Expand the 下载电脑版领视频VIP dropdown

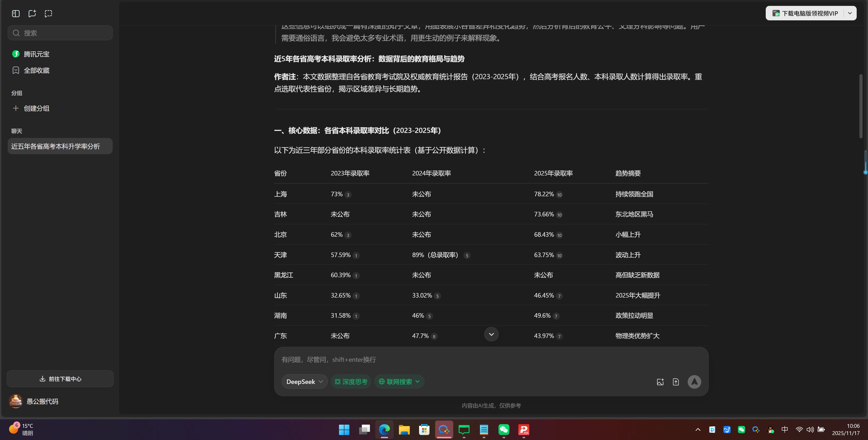tap(849, 13)
